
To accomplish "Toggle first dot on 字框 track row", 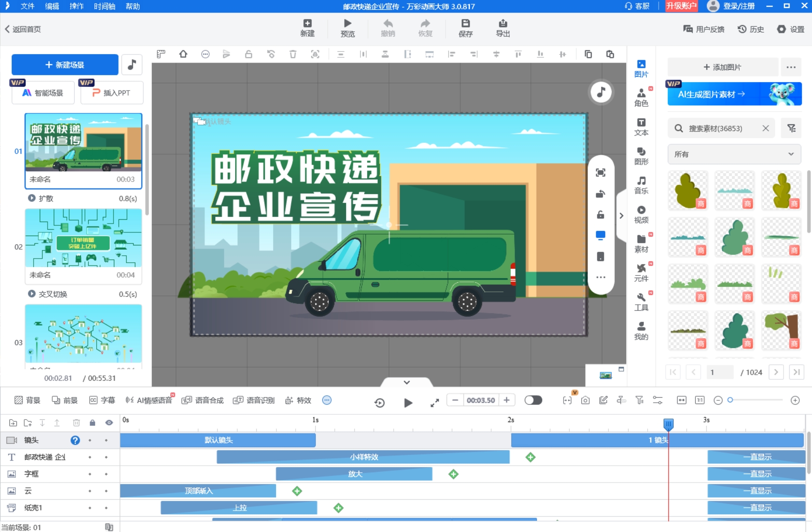I will coord(90,474).
